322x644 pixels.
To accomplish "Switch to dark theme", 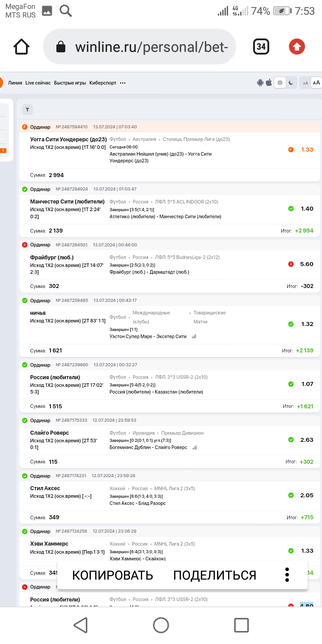I will (x=291, y=83).
